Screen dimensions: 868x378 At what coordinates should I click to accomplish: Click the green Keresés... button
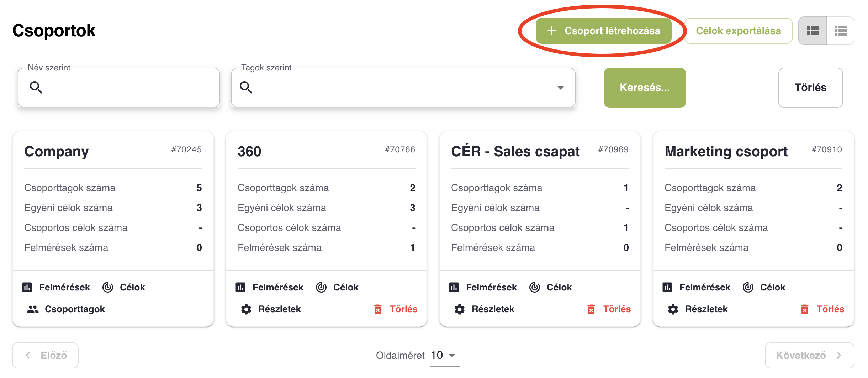(x=645, y=88)
